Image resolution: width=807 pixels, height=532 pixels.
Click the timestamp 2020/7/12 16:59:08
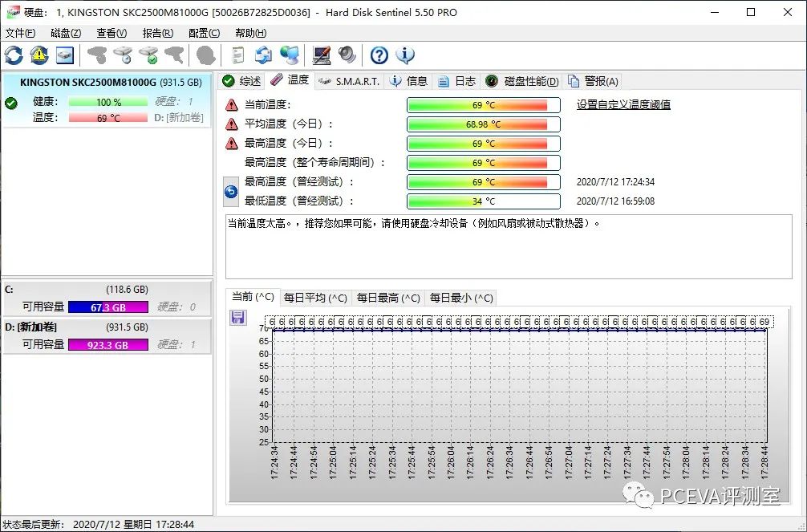point(615,201)
